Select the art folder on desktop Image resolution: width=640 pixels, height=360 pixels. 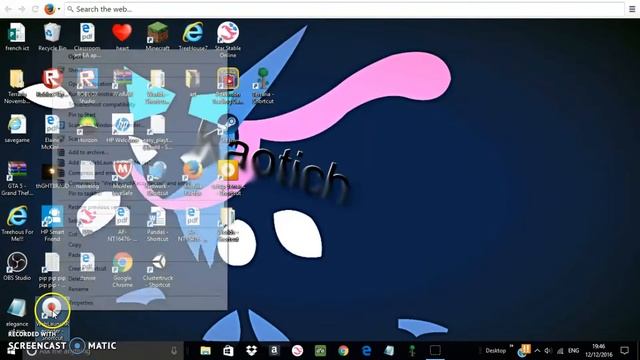(193, 83)
